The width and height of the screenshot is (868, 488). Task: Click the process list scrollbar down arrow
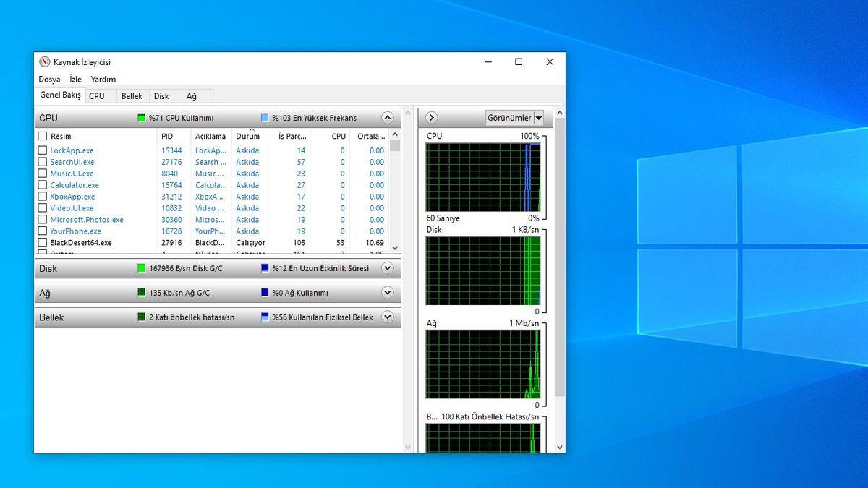pyautogui.click(x=395, y=248)
